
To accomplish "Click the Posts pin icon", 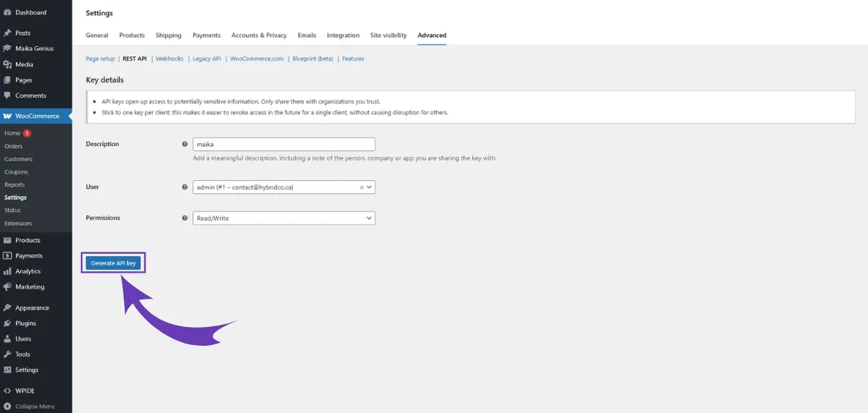I will tap(7, 33).
